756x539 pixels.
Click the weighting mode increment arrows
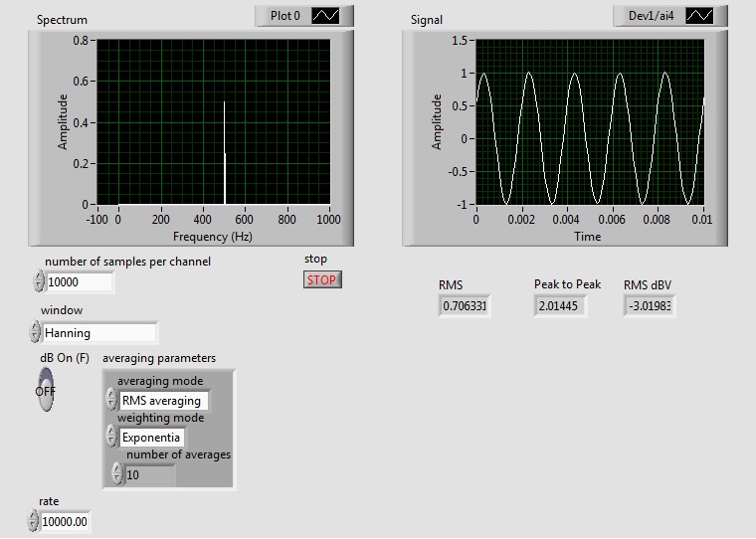click(x=111, y=437)
